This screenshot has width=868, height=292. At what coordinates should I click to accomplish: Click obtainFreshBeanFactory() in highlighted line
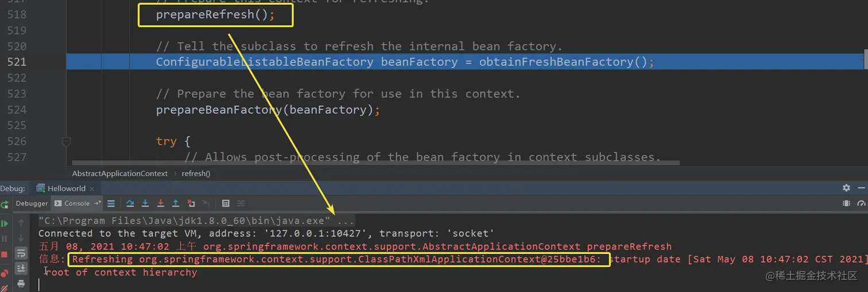(x=563, y=62)
